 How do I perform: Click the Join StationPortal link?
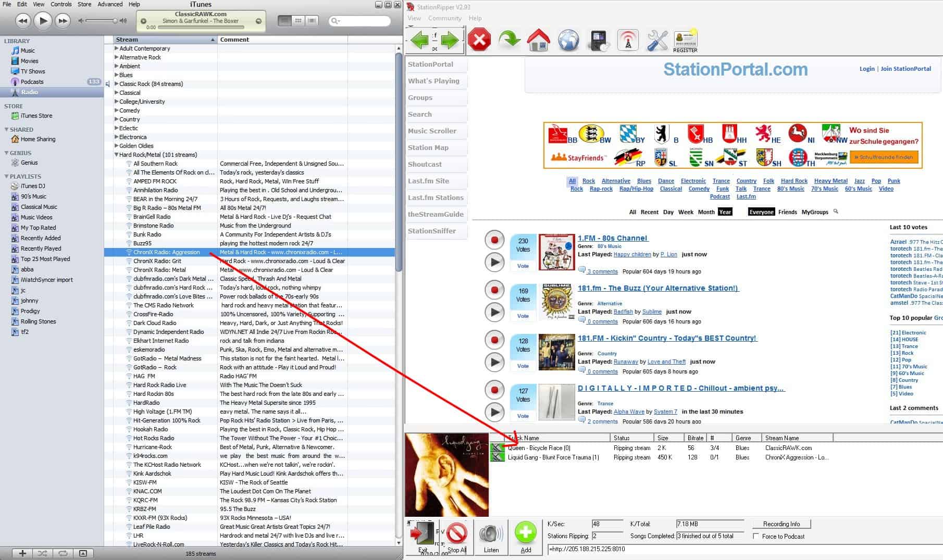(905, 69)
